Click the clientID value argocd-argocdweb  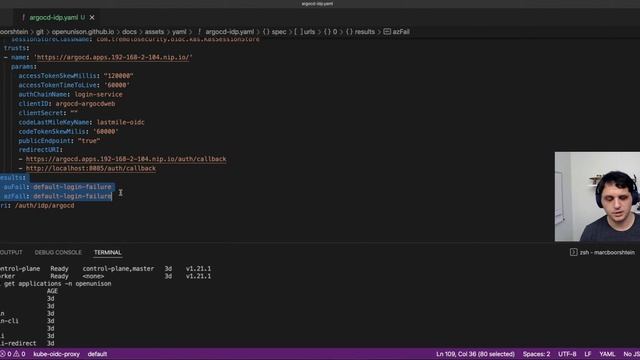[85, 104]
